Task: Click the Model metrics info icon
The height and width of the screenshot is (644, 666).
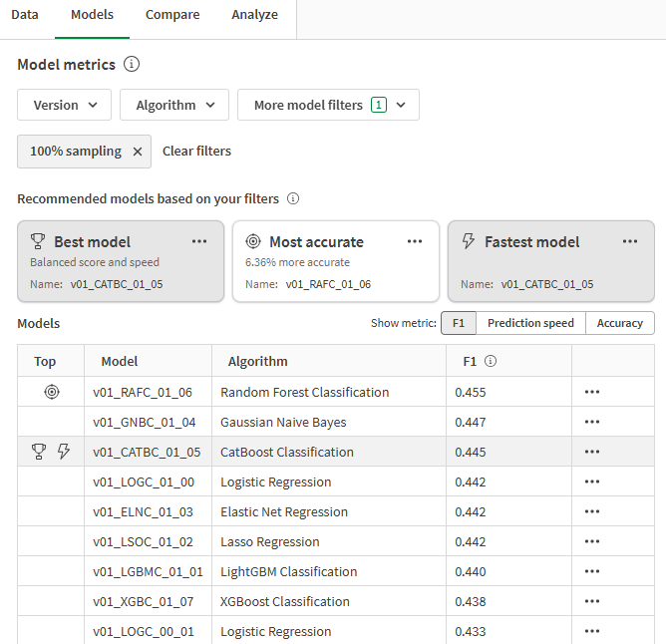Action: click(132, 65)
